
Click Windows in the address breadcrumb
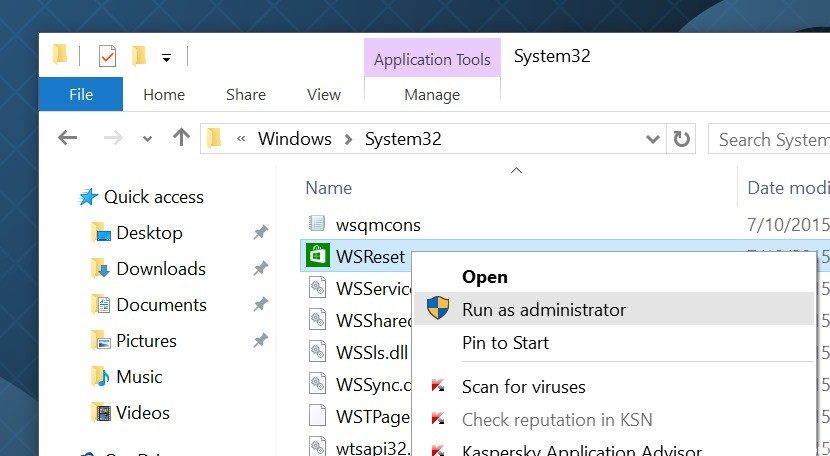[295, 139]
